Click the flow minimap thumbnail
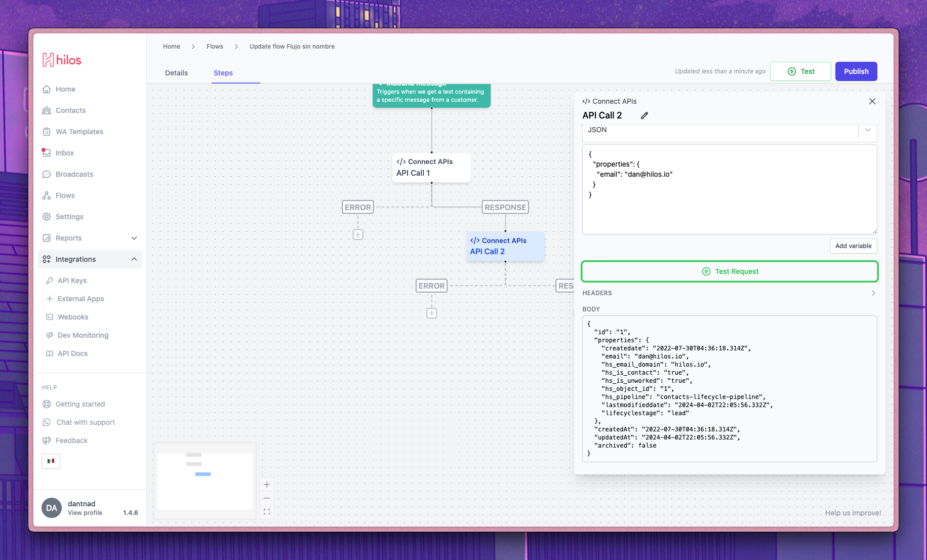Image resolution: width=927 pixels, height=560 pixels. 205,481
